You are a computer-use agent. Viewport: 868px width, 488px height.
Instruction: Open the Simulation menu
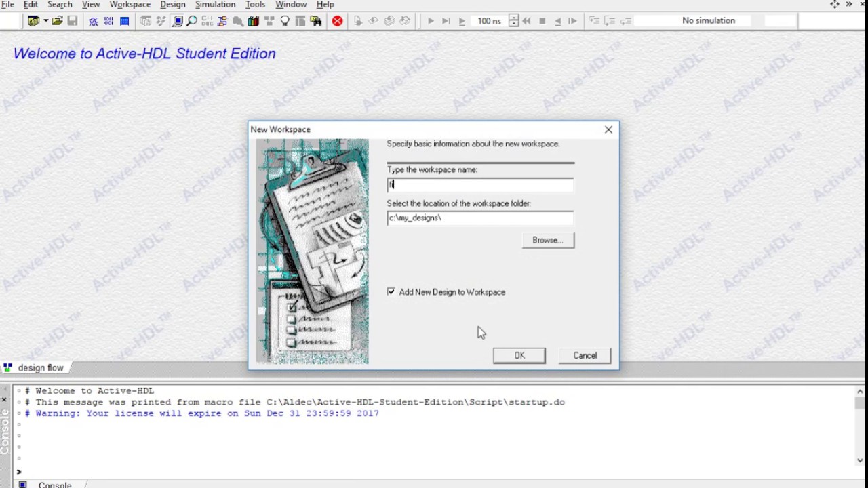tap(216, 5)
